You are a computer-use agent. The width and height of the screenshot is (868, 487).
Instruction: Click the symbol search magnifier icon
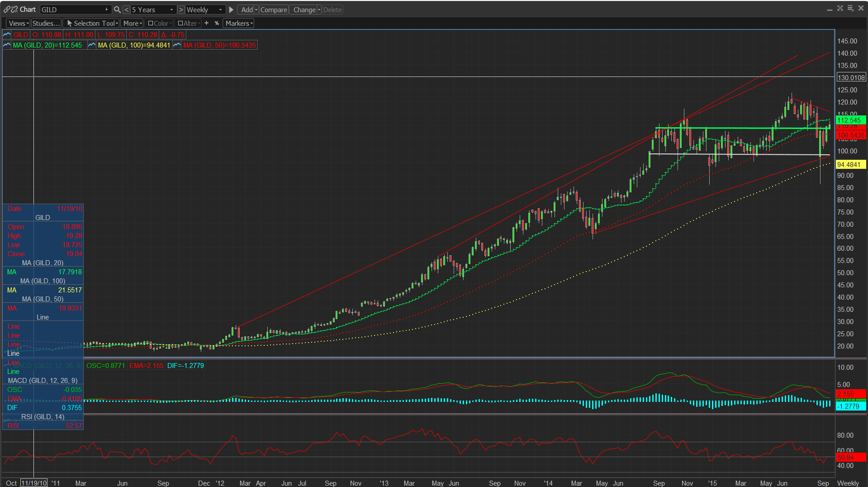117,10
